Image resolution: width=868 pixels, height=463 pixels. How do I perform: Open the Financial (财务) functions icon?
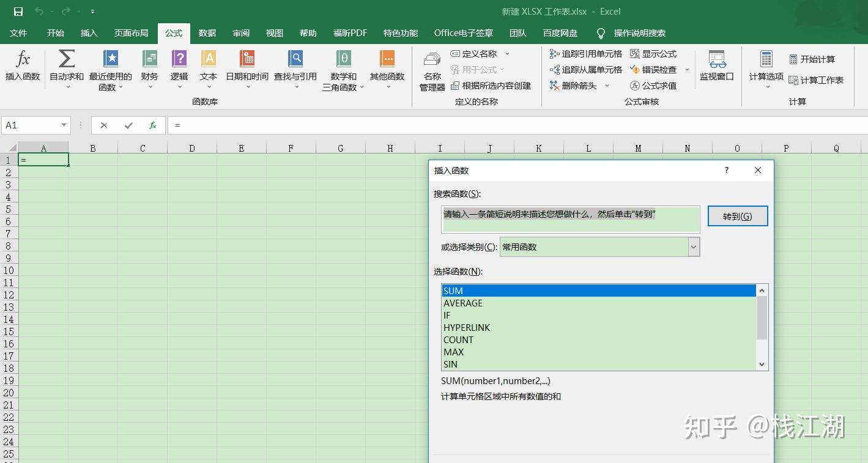[x=150, y=59]
